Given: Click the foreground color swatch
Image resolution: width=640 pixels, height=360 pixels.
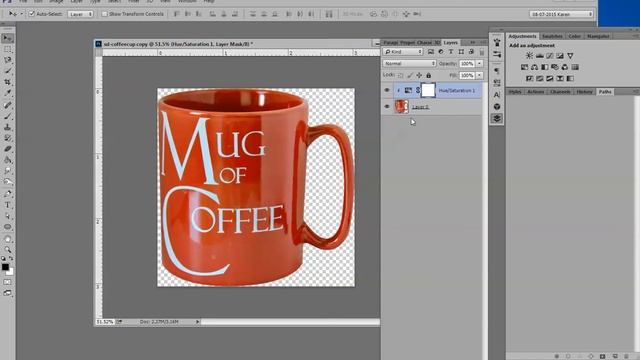Looking at the screenshot, I should pos(5,267).
